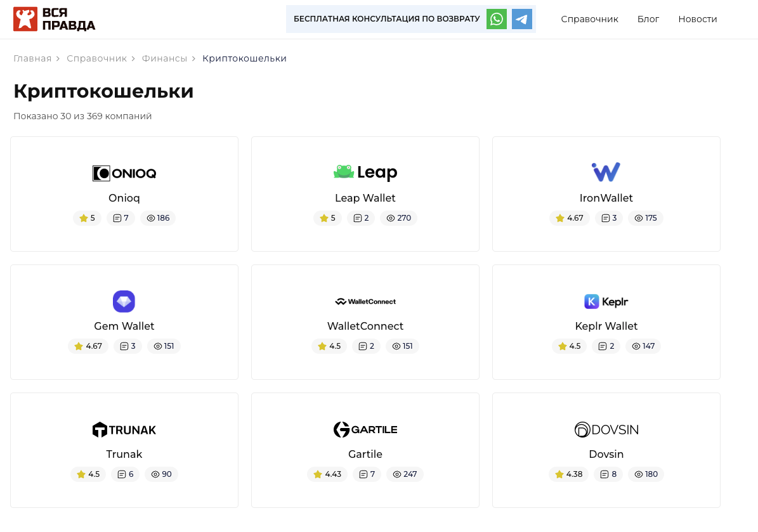Image resolution: width=758 pixels, height=532 pixels.
Task: Open the Gem Wallet name link
Action: [124, 326]
